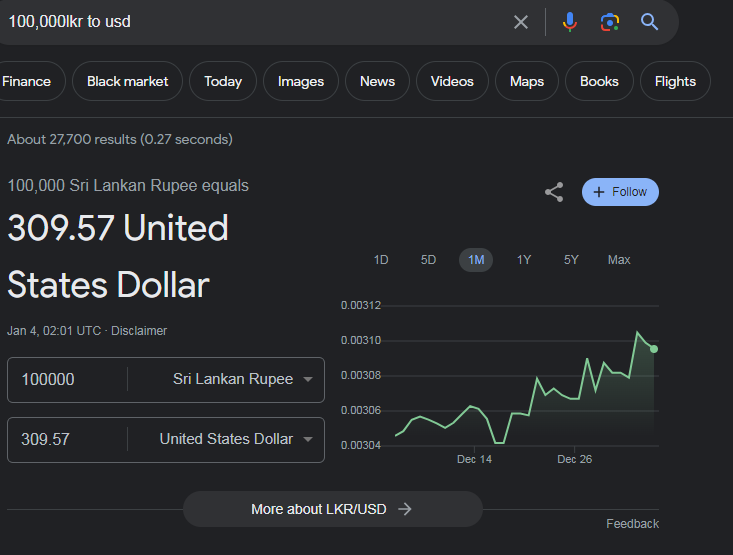733x555 pixels.
Task: Click the Dec 14 chart axis label
Action: 474,460
